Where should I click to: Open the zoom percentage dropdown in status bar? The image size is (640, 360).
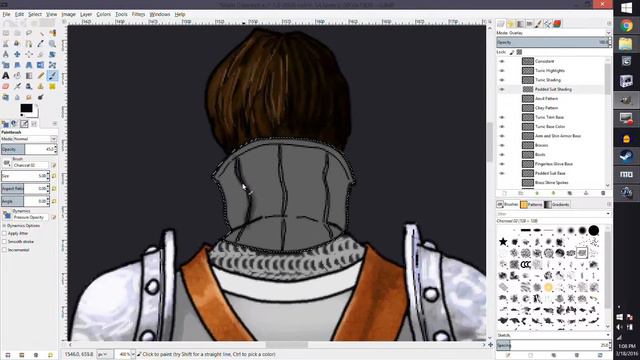pos(133,354)
